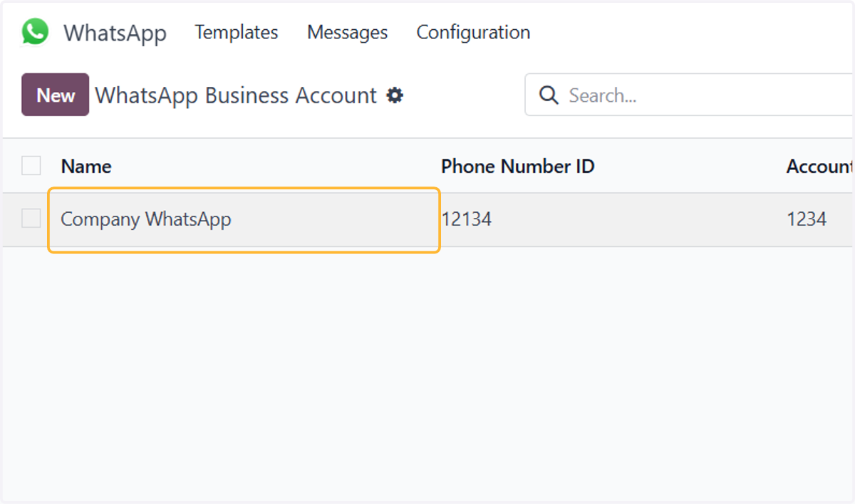The height and width of the screenshot is (504, 855).
Task: Check the Company WhatsApp row checkbox
Action: [31, 219]
